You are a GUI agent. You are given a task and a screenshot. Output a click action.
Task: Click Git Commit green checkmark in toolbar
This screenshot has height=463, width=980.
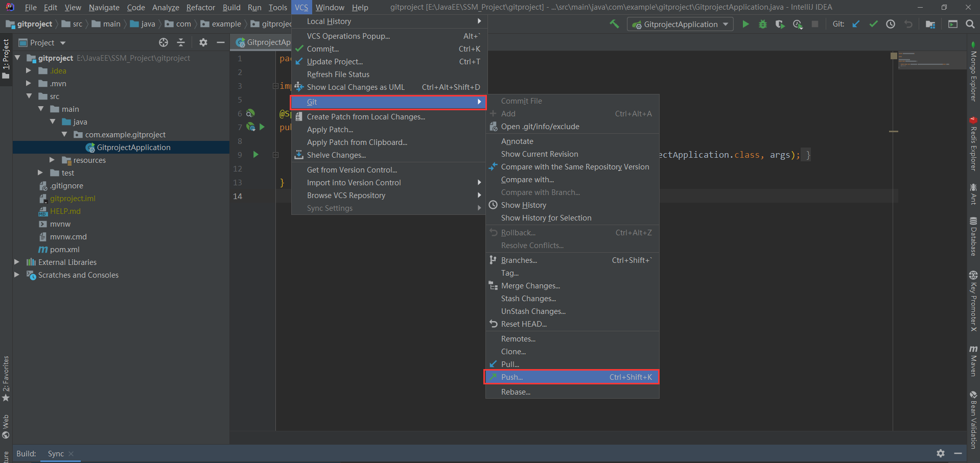[873, 24]
